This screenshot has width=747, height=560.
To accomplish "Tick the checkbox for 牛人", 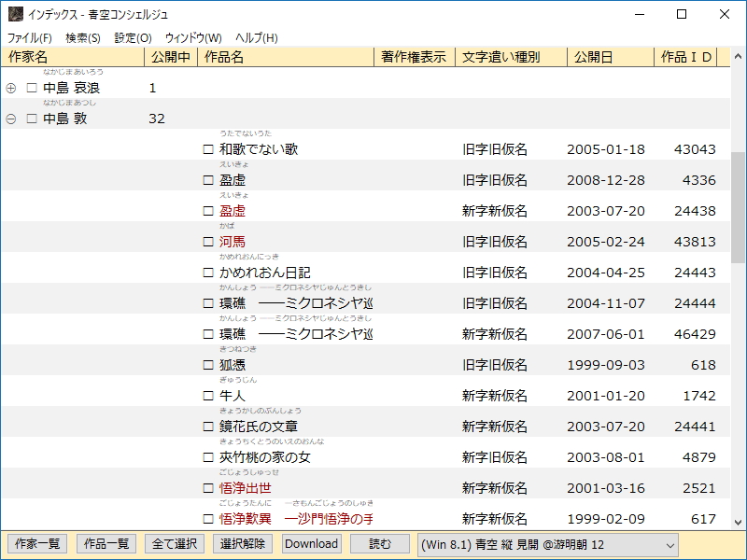I will click(x=208, y=396).
